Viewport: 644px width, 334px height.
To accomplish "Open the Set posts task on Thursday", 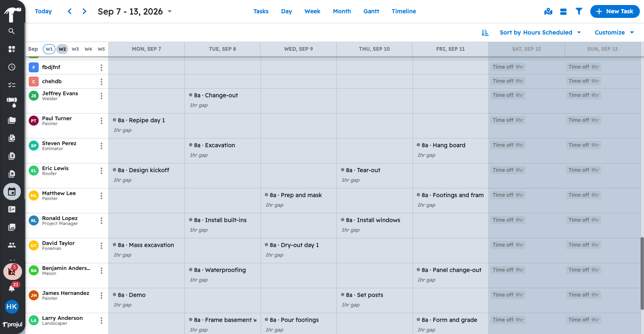I will pyautogui.click(x=362, y=295).
